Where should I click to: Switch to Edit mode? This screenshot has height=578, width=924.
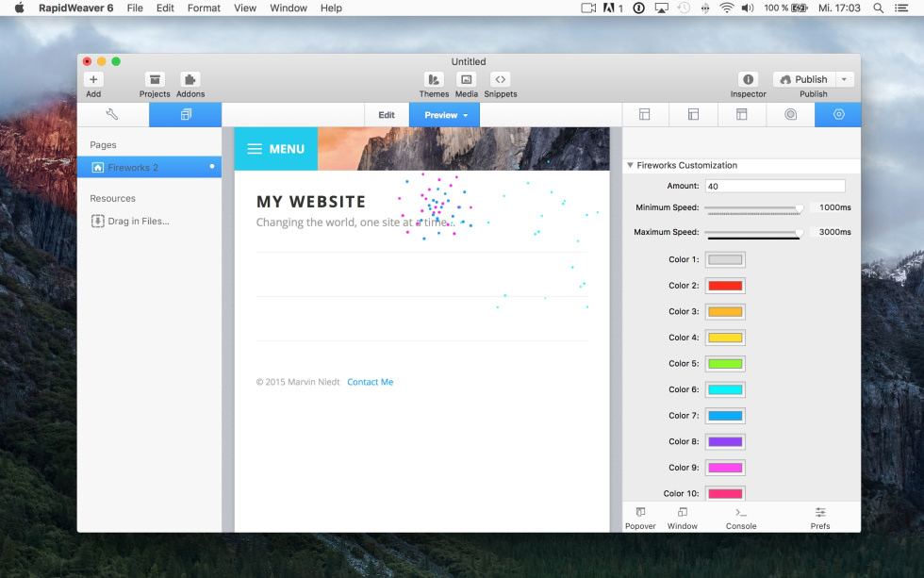(387, 115)
